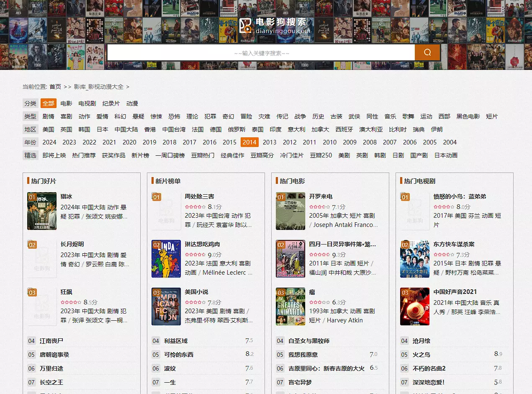
Task: Select the 全部 category button
Action: point(49,103)
